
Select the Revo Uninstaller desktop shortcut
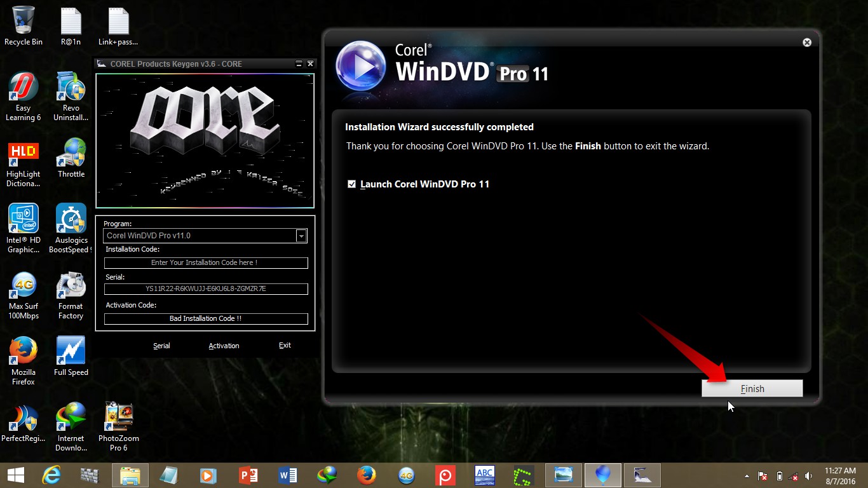pos(71,97)
